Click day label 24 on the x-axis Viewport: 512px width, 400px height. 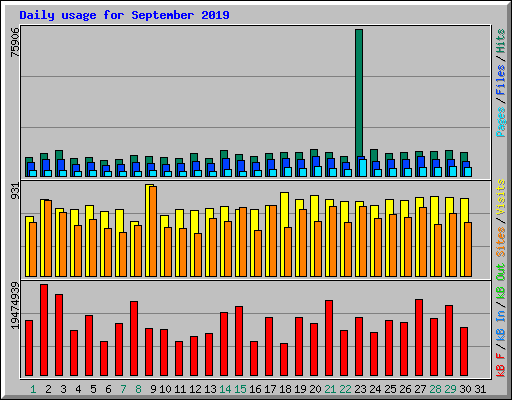point(375,389)
